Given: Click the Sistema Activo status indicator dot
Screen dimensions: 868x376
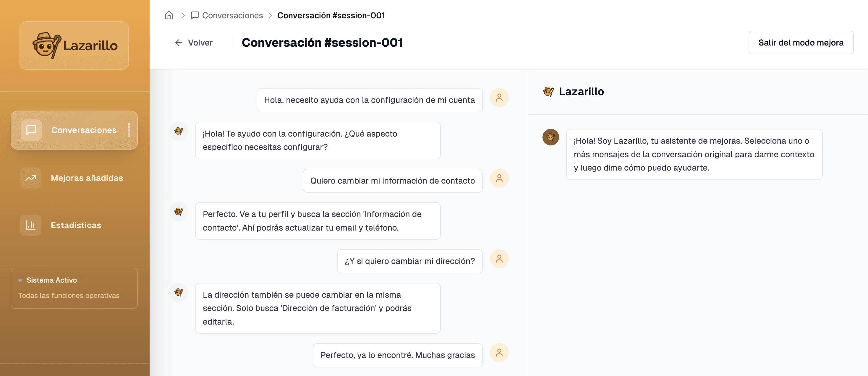Looking at the screenshot, I should pos(20,279).
